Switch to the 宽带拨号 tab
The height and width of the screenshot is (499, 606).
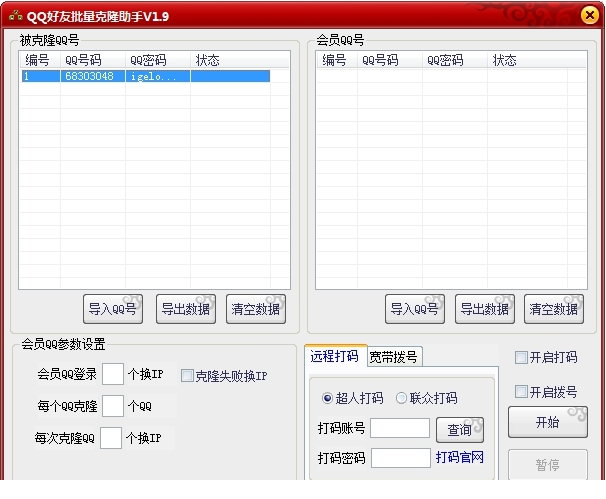(393, 357)
